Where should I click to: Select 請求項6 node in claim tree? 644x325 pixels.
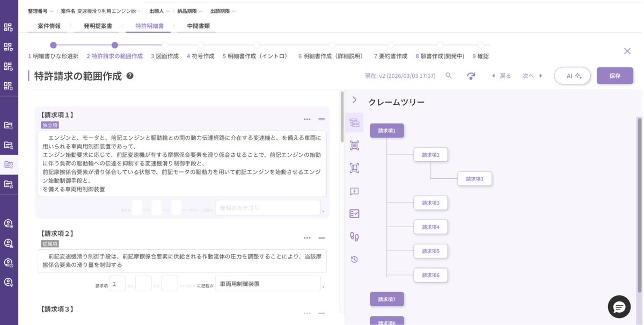(x=431, y=275)
